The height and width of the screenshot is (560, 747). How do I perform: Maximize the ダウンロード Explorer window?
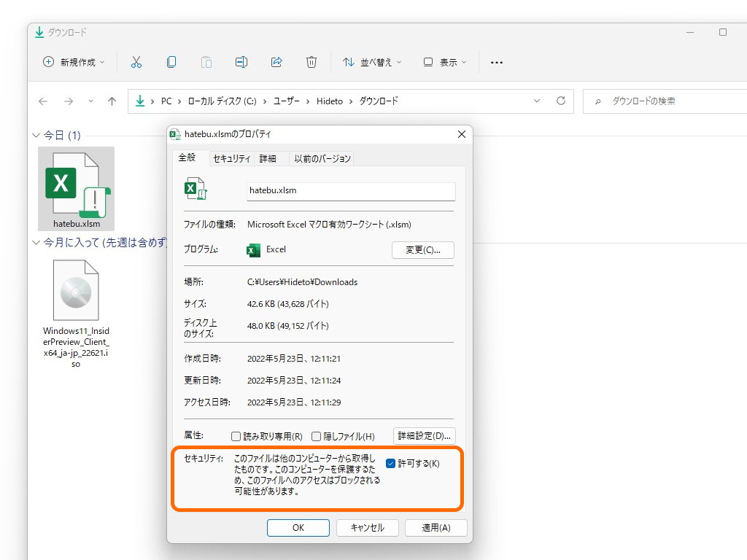pos(723,32)
